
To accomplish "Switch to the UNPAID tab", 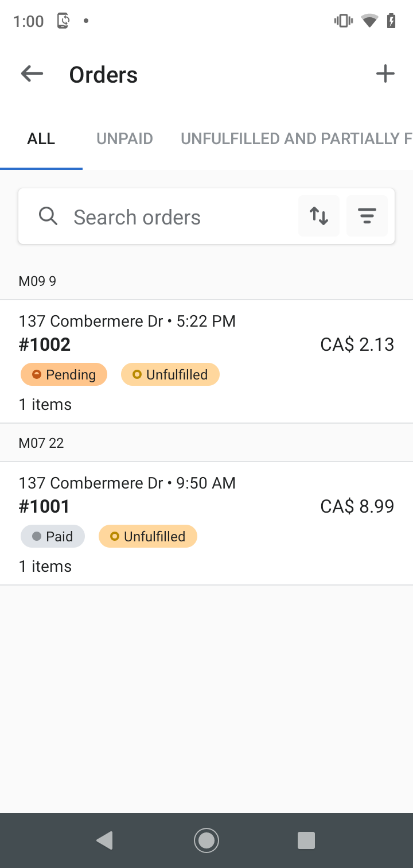I will pos(124,139).
